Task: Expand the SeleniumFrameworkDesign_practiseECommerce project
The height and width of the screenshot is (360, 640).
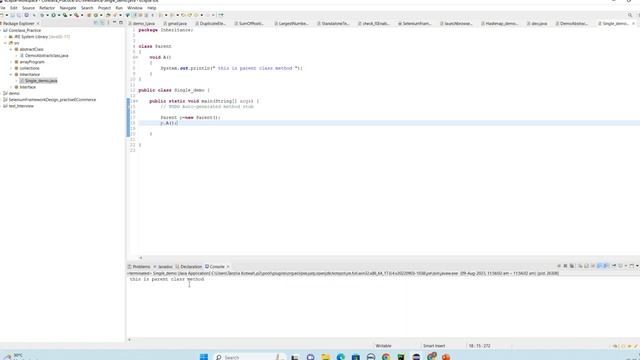Action: pos(1,100)
